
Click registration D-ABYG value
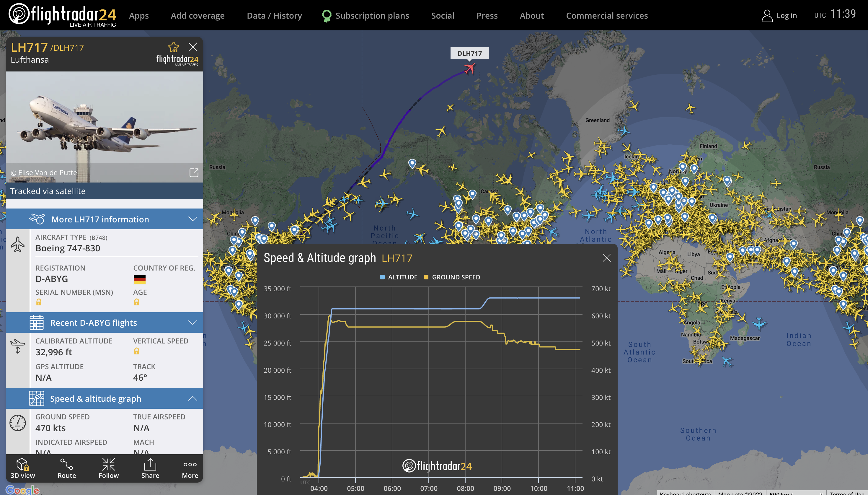click(x=52, y=279)
